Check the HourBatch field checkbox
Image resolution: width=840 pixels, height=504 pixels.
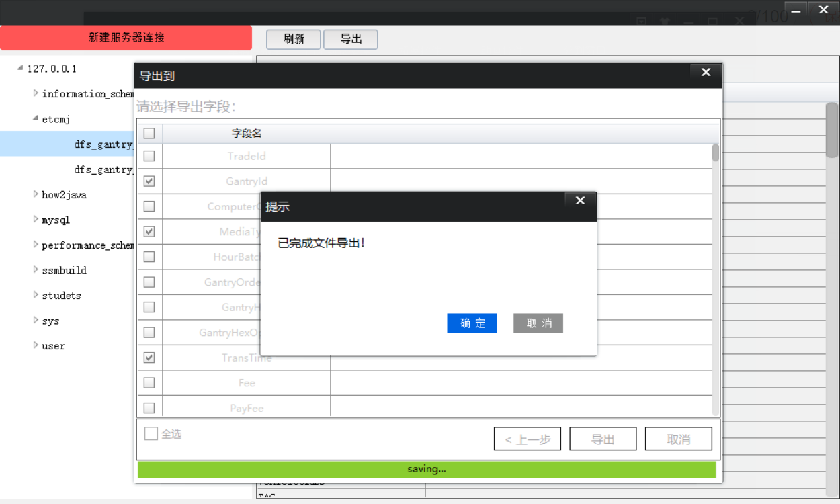point(149,257)
